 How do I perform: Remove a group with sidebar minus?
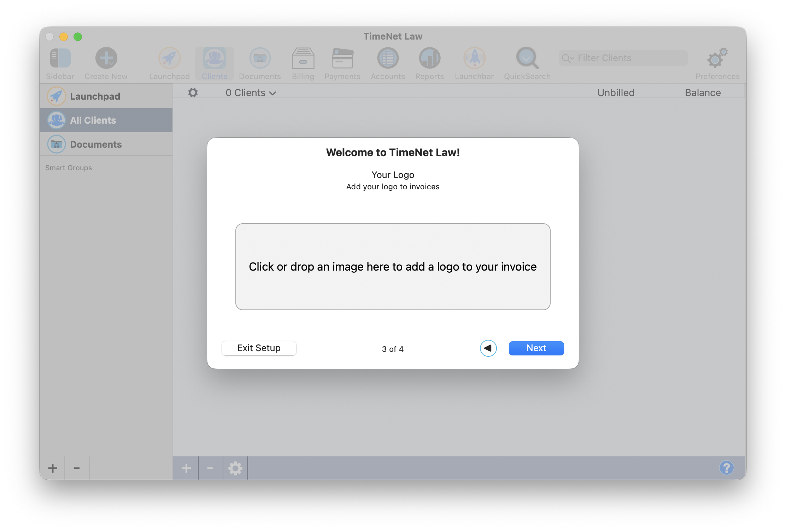coord(77,468)
